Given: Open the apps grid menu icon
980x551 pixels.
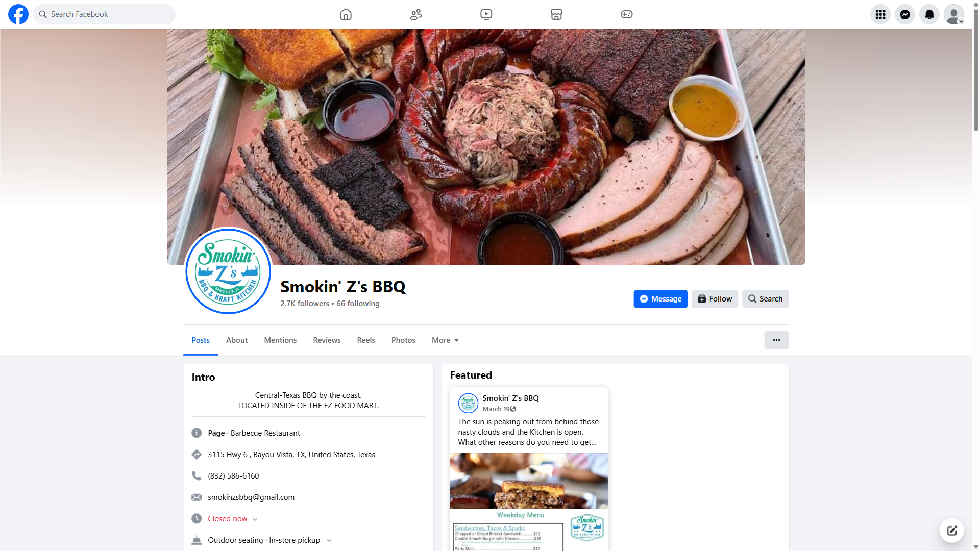Looking at the screenshot, I should 880,14.
